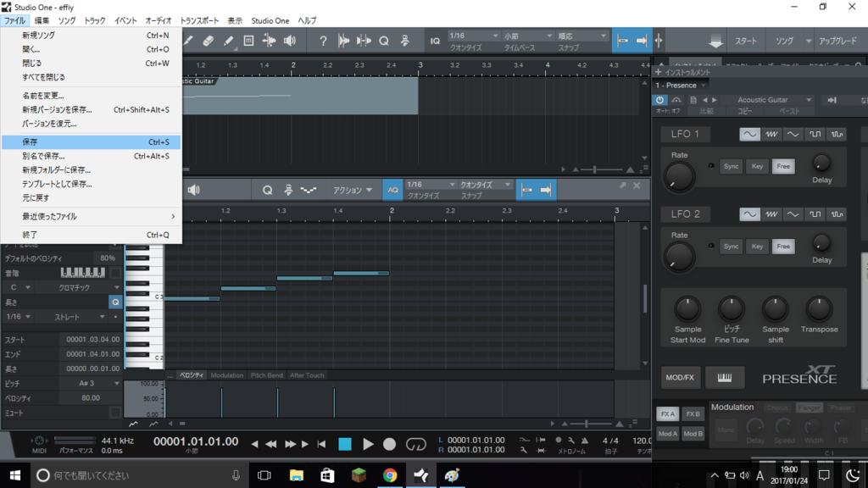
Task: Choose 終了 from the File menu
Action: (x=91, y=235)
